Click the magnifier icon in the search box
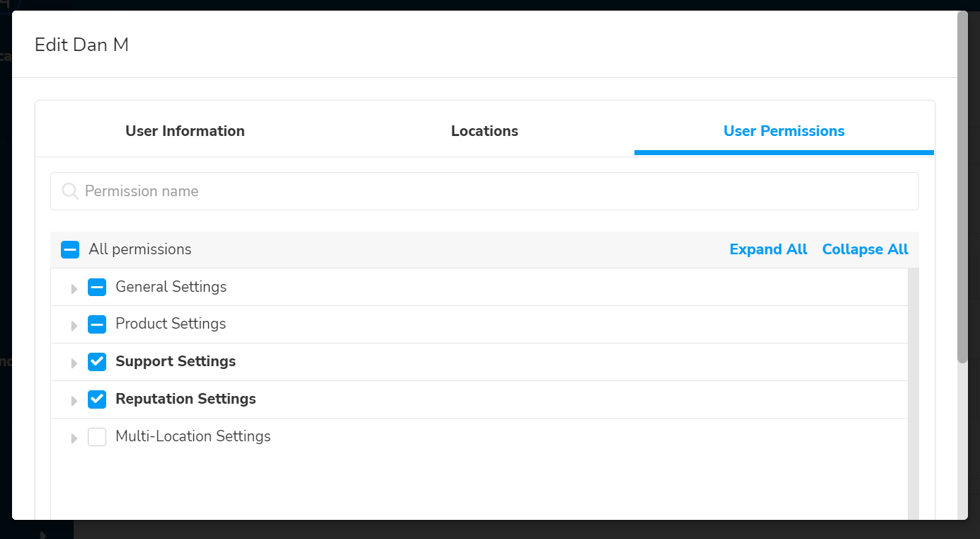 click(x=70, y=191)
